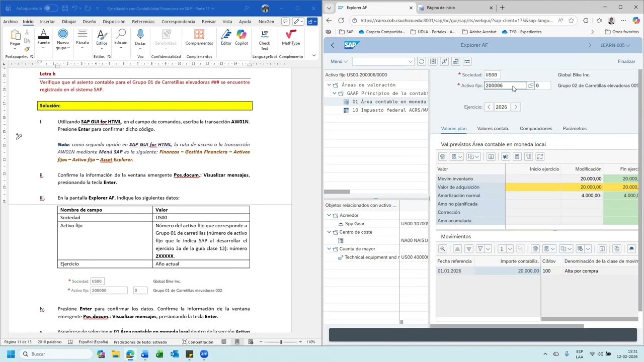Open the LEARN-005 user dropdown
Viewport: 644px width, 362px height.
coord(615,45)
